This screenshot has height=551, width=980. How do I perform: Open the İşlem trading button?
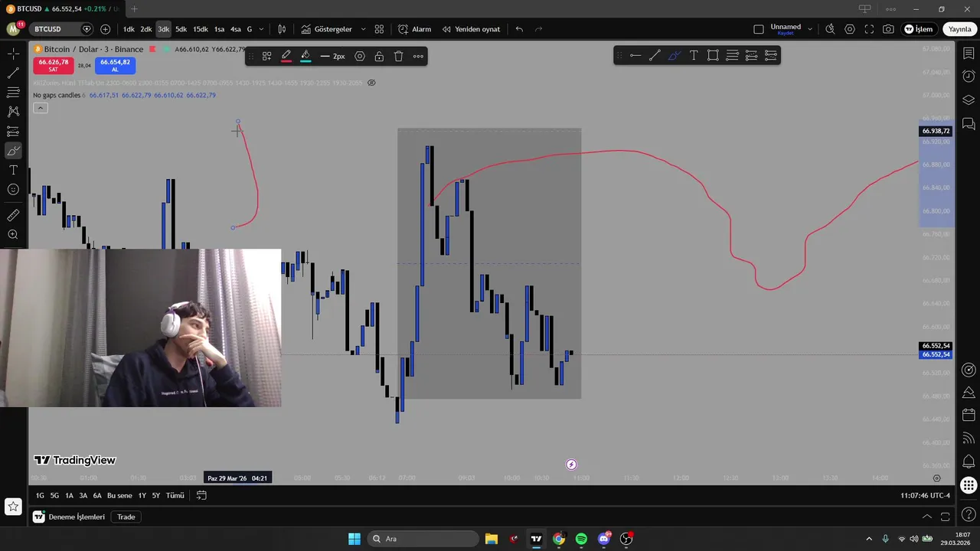[918, 29]
